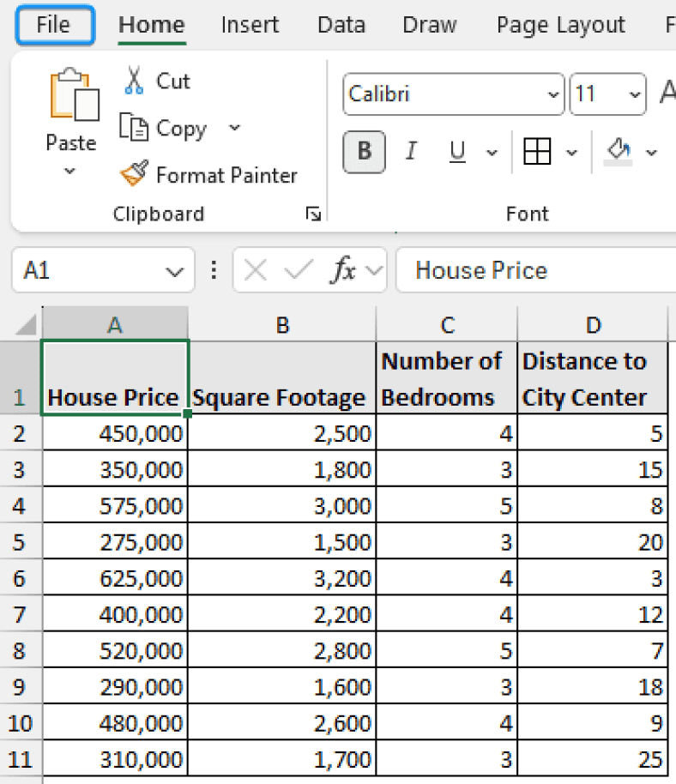Toggle bold formatting off
Image resolution: width=676 pixels, height=784 pixels.
364,152
